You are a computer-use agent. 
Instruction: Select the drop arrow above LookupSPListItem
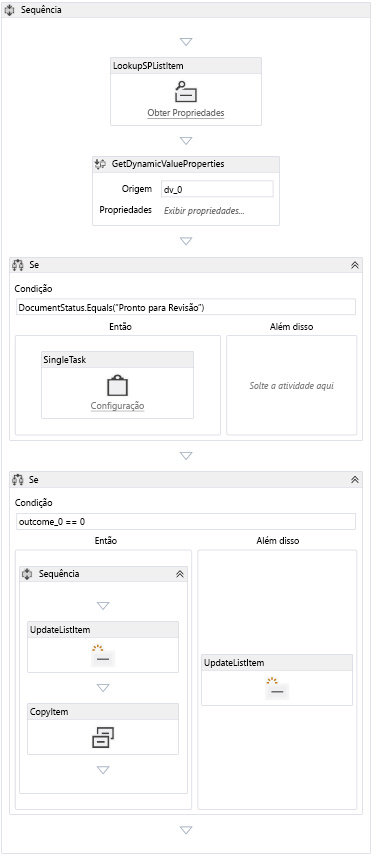pos(186,42)
